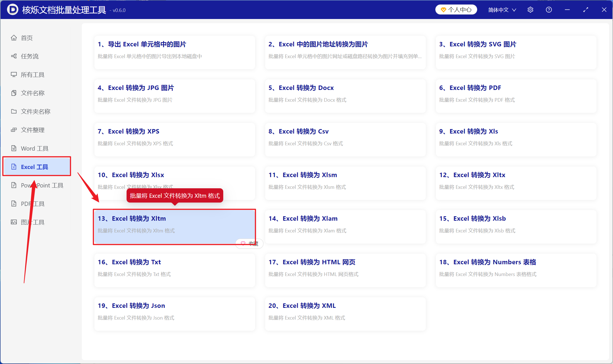Expand the 简体中文 language dropdown
The width and height of the screenshot is (613, 364).
[x=502, y=10]
